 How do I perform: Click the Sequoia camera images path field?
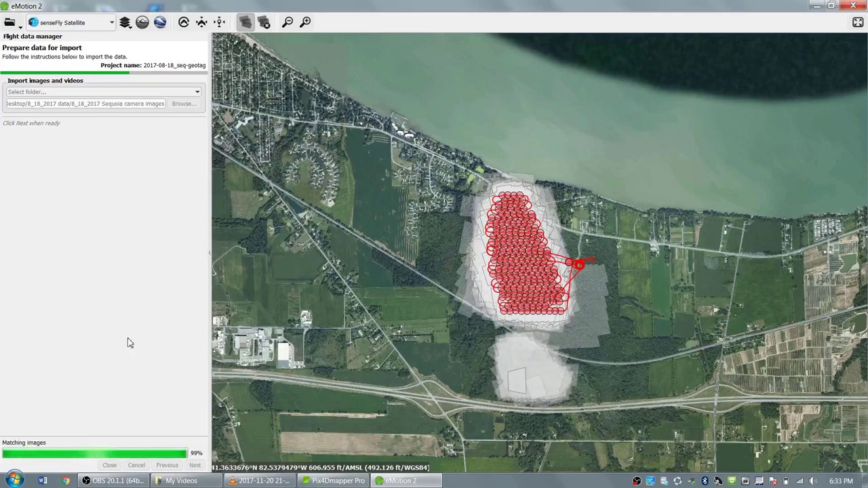85,104
